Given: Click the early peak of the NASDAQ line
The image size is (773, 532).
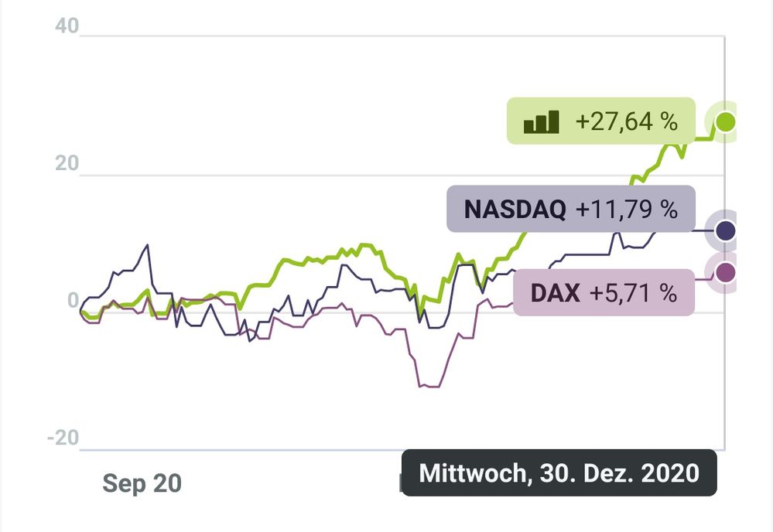Looking at the screenshot, I should [147, 245].
